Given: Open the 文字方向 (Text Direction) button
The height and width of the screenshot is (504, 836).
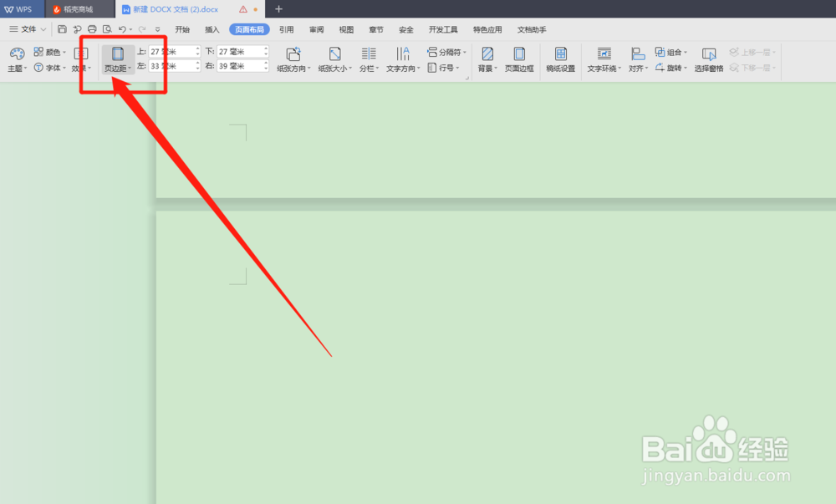Looking at the screenshot, I should (403, 59).
